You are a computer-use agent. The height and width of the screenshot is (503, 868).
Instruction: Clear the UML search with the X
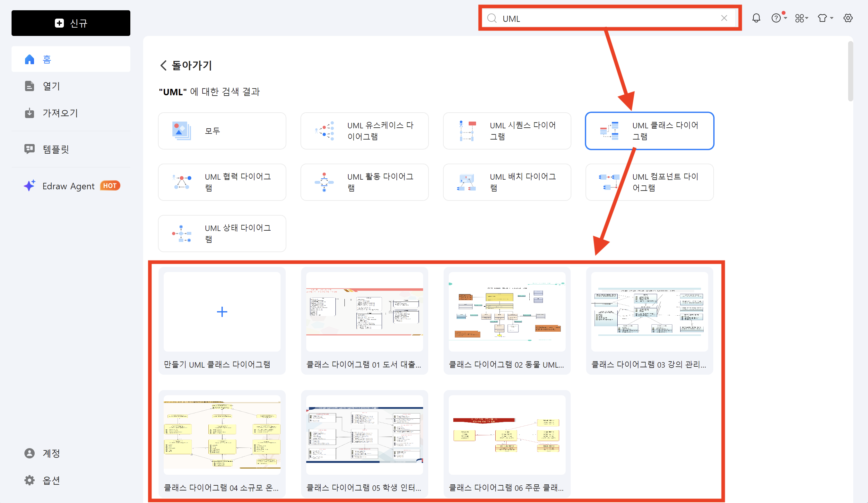(724, 18)
